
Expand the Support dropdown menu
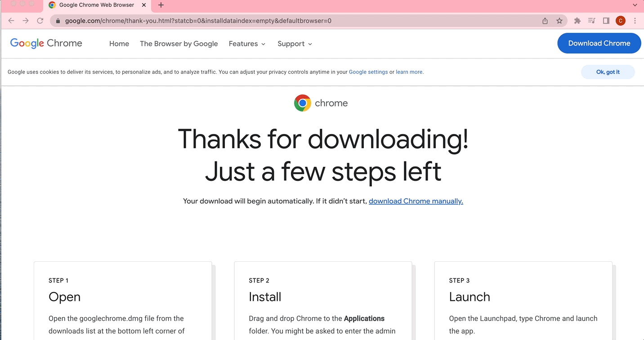click(295, 44)
